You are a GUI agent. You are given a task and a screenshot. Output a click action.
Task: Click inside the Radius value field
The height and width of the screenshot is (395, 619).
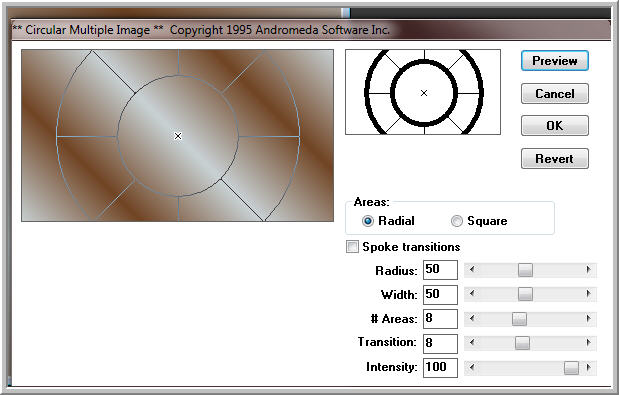(x=440, y=270)
